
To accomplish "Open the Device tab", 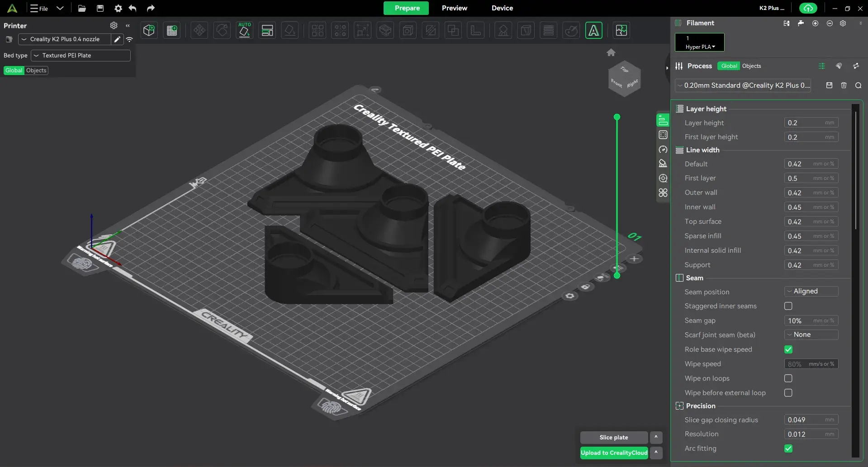I will (x=502, y=8).
